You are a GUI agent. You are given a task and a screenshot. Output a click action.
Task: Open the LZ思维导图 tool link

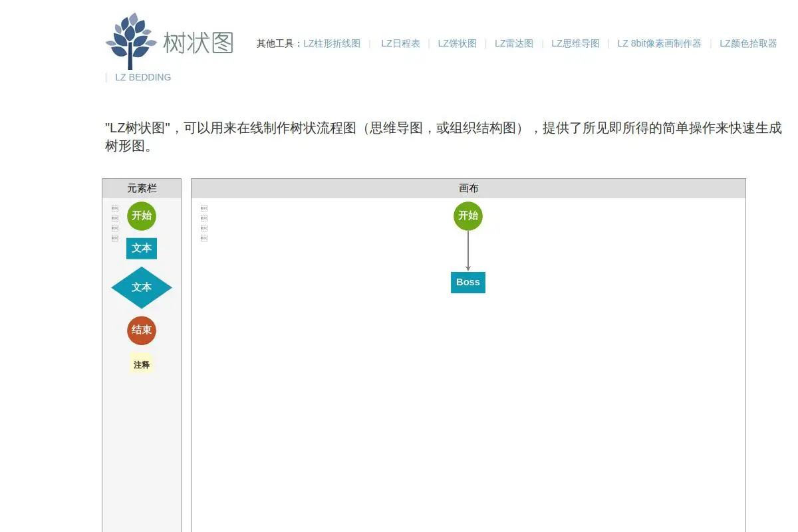[575, 43]
